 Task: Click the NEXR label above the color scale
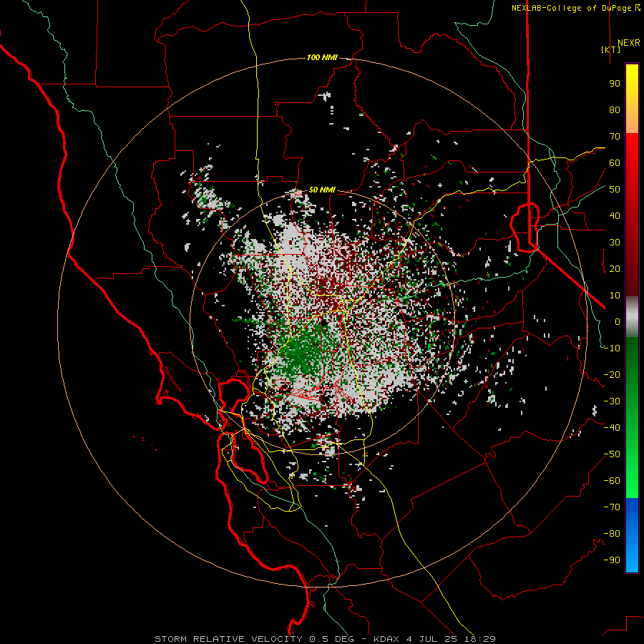click(628, 43)
